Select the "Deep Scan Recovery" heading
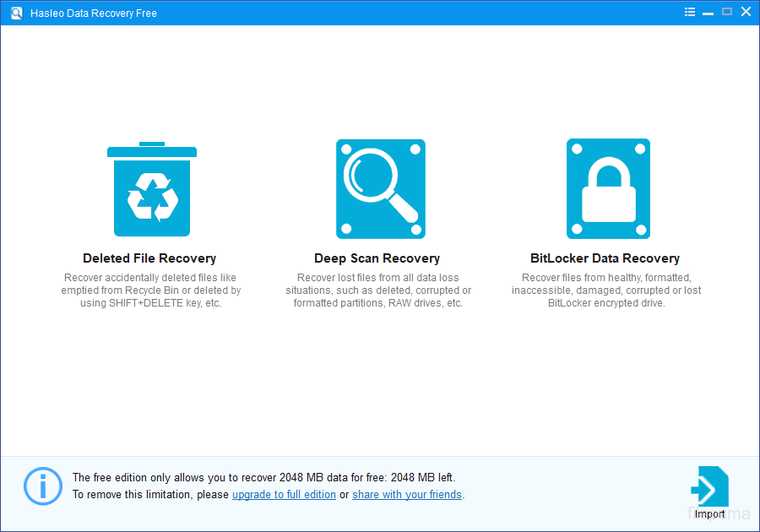The height and width of the screenshot is (532, 760). [377, 258]
